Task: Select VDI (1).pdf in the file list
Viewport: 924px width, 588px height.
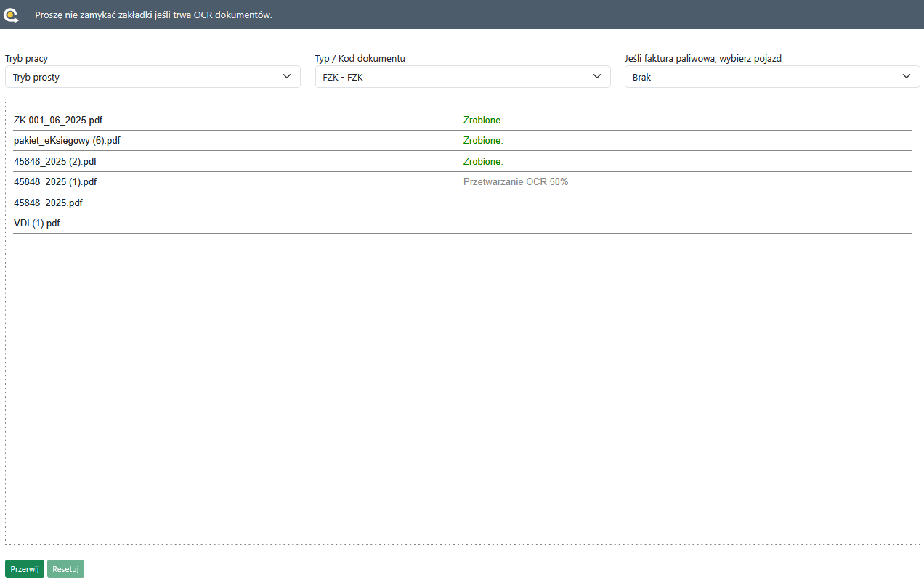Action: tap(37, 224)
